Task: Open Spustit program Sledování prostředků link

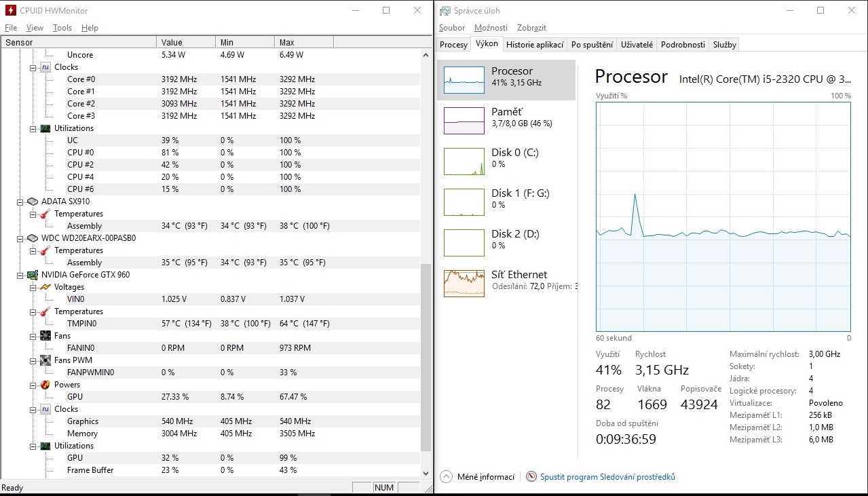Action: coord(607,477)
